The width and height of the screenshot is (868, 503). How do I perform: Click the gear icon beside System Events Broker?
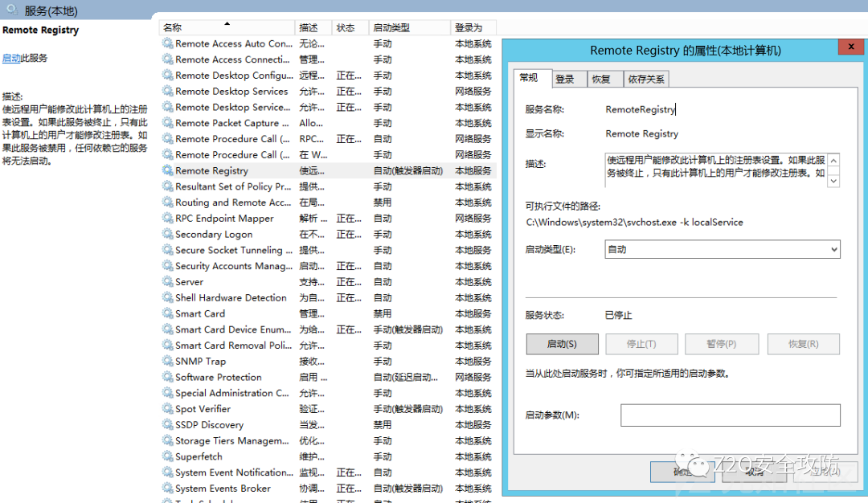(x=167, y=488)
